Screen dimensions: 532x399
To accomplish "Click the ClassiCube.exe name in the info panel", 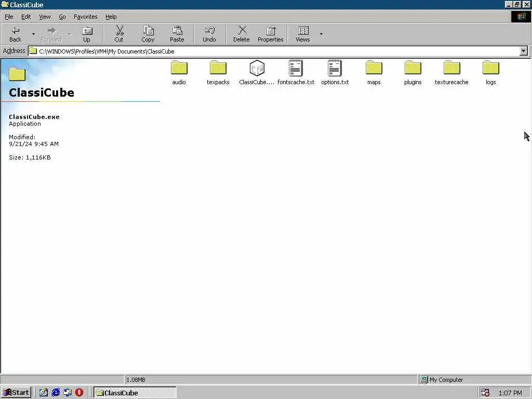I will (34, 117).
